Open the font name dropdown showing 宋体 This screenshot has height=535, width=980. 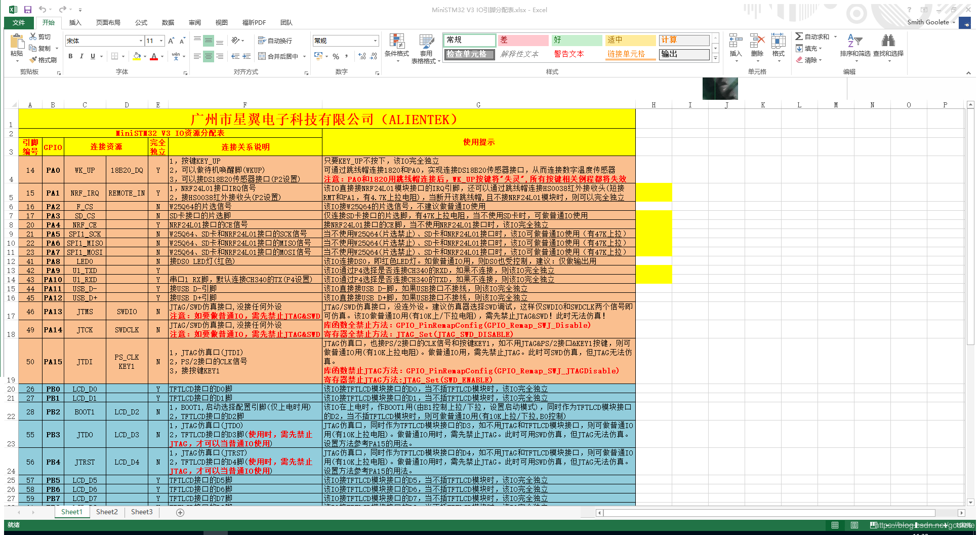[x=141, y=41]
